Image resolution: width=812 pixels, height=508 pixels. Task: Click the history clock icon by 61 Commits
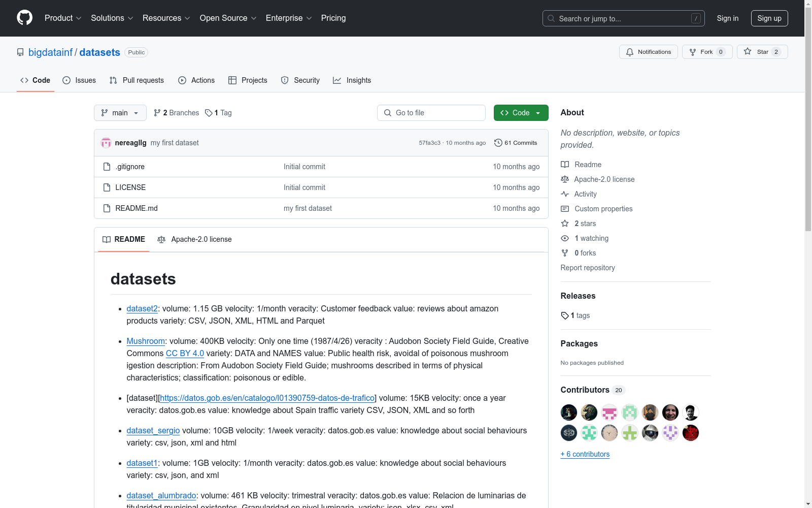(x=498, y=143)
